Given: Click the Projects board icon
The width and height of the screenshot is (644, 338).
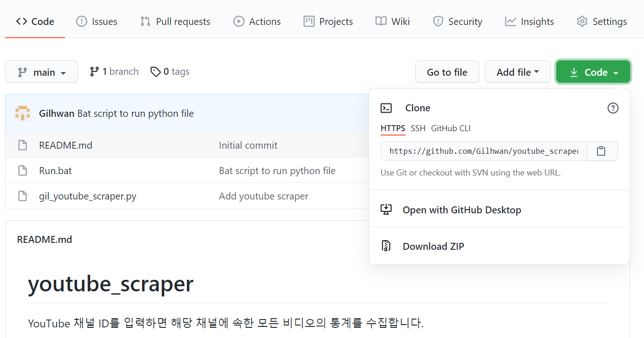Looking at the screenshot, I should [x=309, y=21].
